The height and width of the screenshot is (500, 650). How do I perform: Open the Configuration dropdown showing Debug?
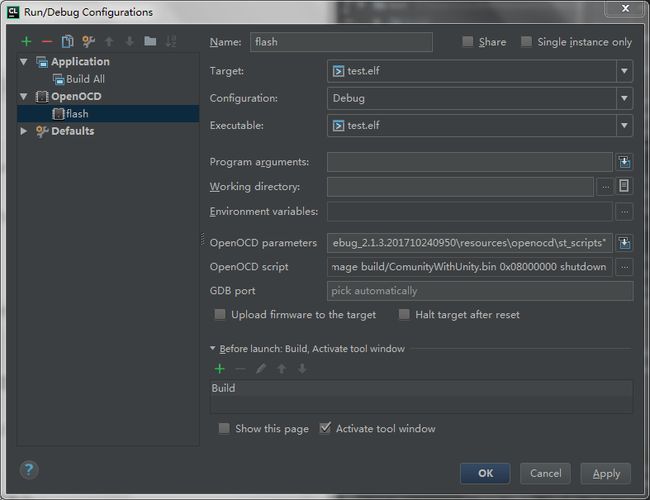[x=624, y=98]
